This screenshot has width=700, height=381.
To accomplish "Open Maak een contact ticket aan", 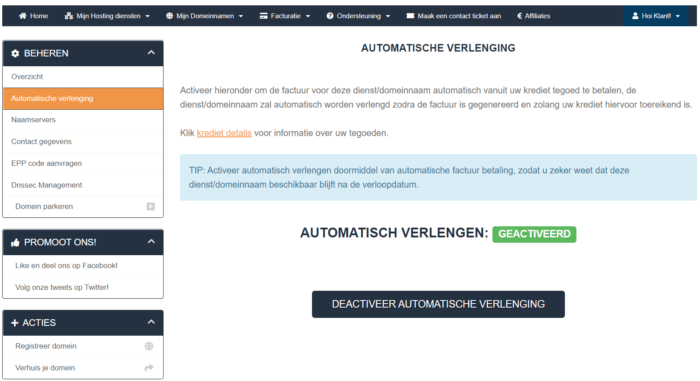I will [454, 16].
